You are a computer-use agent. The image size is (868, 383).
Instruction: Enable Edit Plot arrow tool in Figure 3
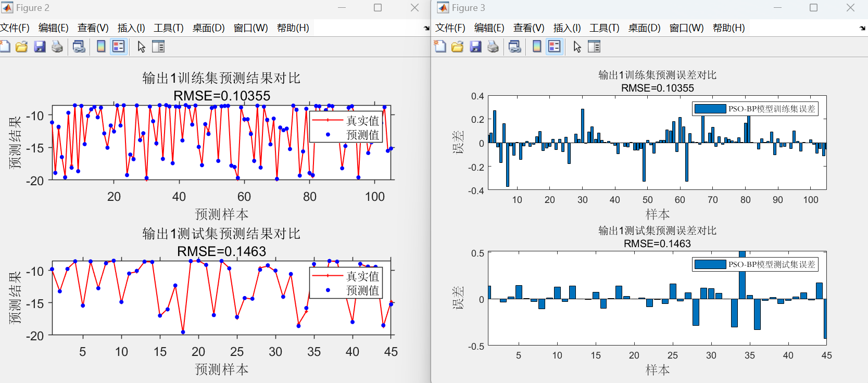click(x=577, y=47)
